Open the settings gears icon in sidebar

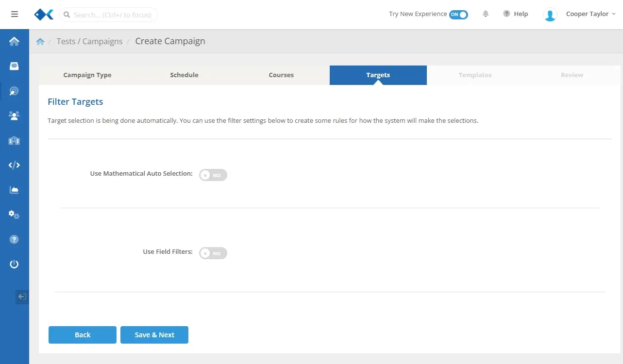pyautogui.click(x=14, y=215)
